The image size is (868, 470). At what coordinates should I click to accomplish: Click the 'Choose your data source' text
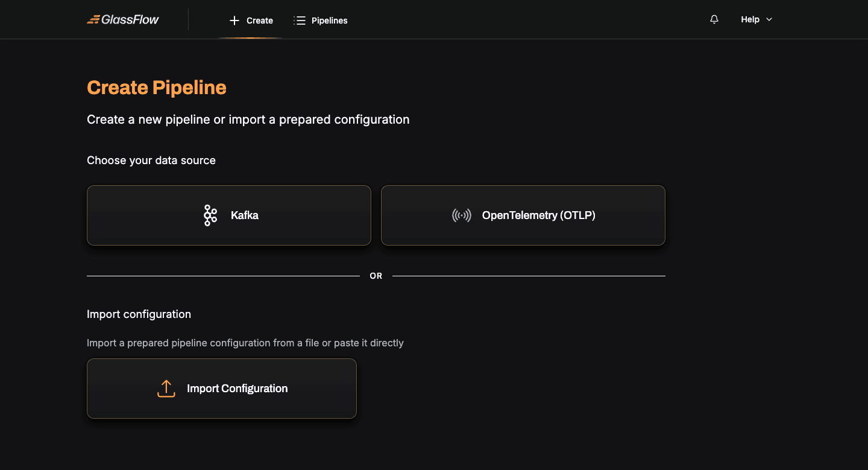pyautogui.click(x=151, y=160)
